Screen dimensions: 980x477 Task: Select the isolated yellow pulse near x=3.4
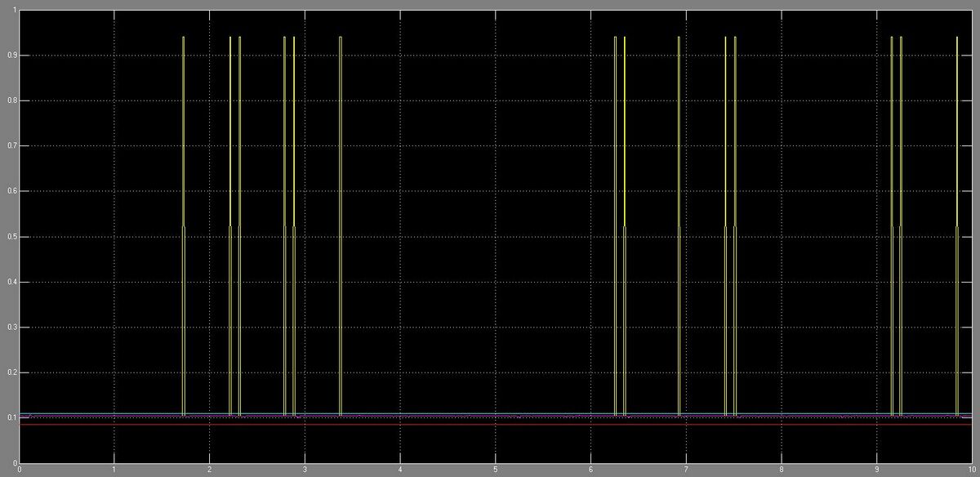(x=341, y=163)
